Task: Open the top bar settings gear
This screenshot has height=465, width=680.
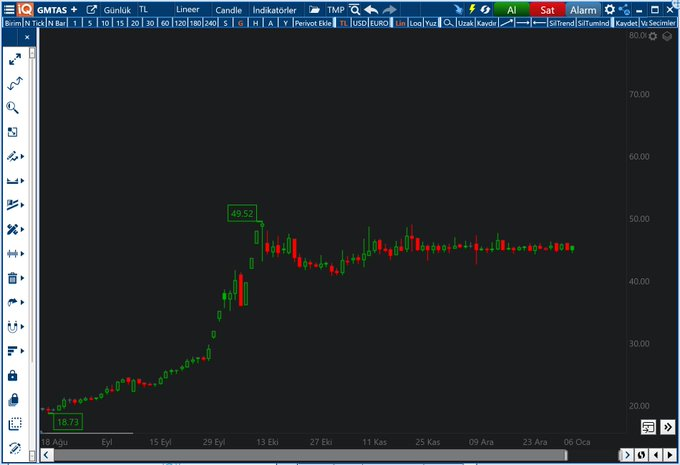Action: pyautogui.click(x=610, y=9)
